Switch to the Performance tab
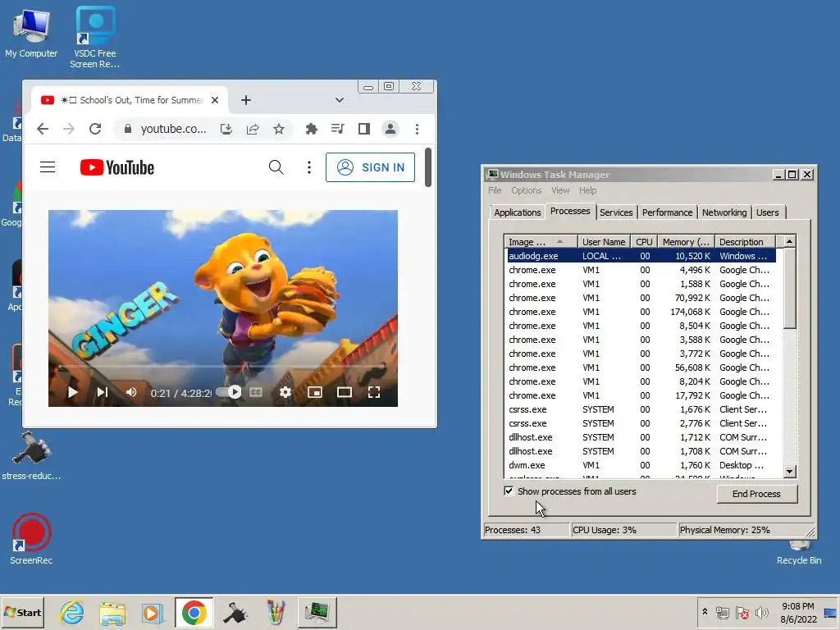This screenshot has height=630, width=840. 667,212
